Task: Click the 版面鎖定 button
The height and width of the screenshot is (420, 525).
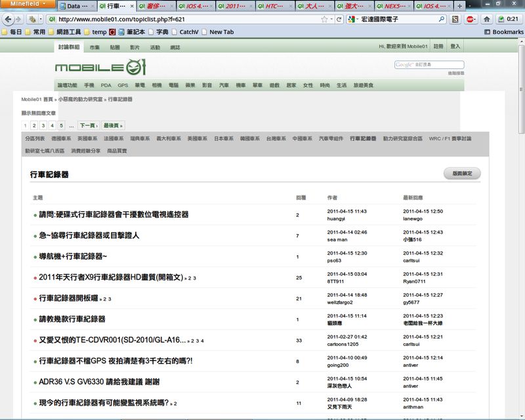Action: pos(462,174)
